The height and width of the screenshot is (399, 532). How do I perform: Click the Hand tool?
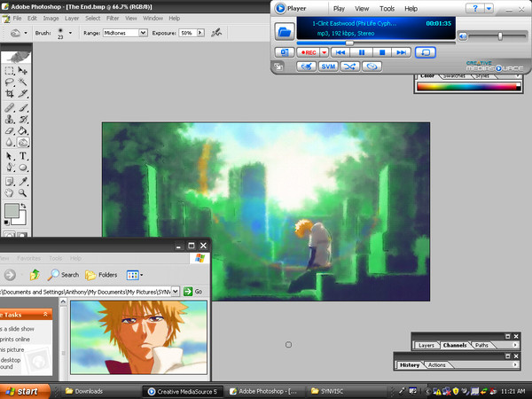coord(9,192)
